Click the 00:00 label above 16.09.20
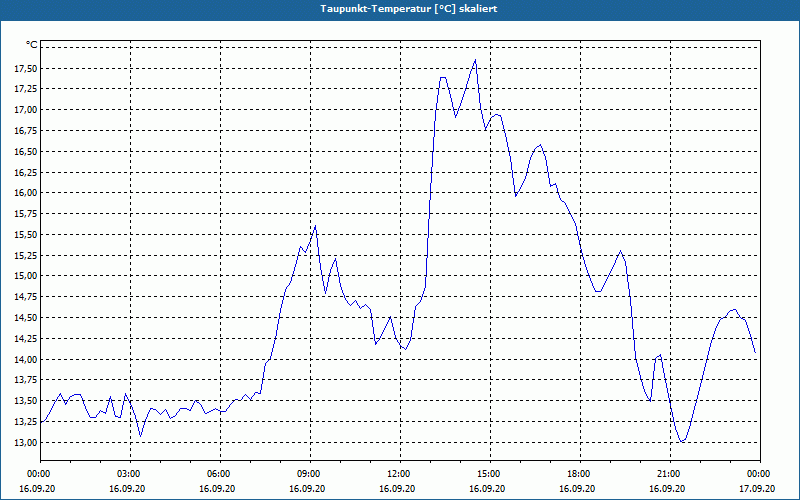This screenshot has width=800, height=500. click(38, 474)
